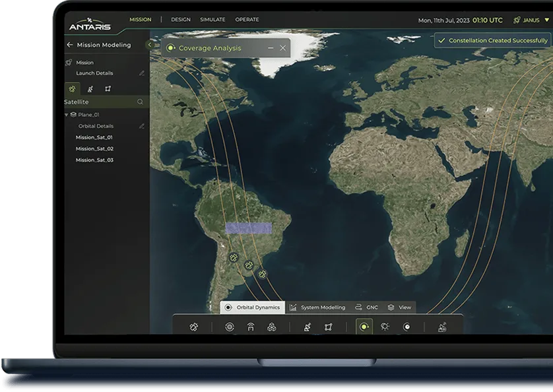Select the ground station dish tab in the sidebar

coord(90,89)
